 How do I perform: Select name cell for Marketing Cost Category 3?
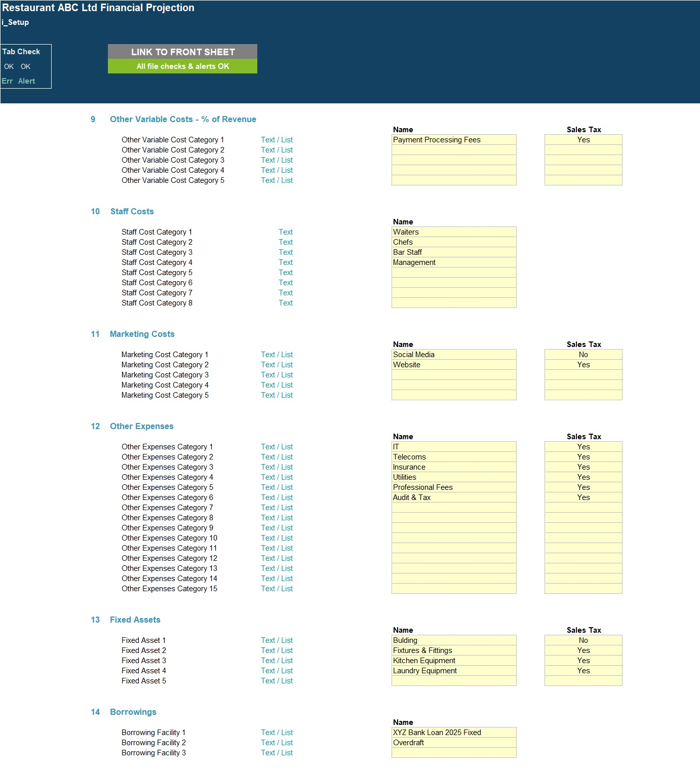point(454,375)
